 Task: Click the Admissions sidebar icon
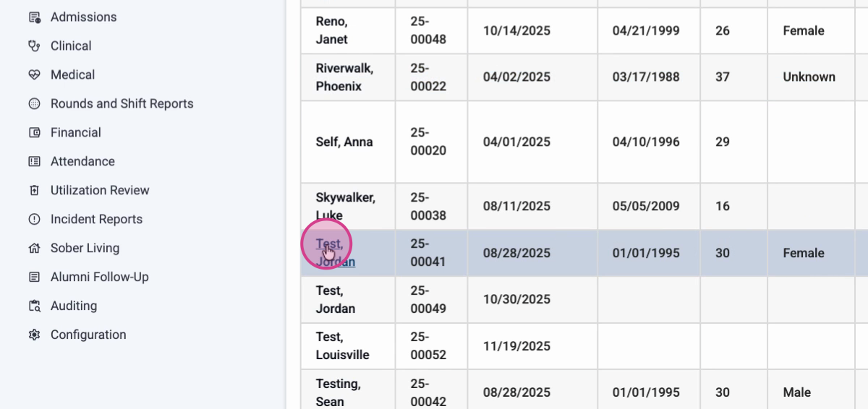coord(34,17)
